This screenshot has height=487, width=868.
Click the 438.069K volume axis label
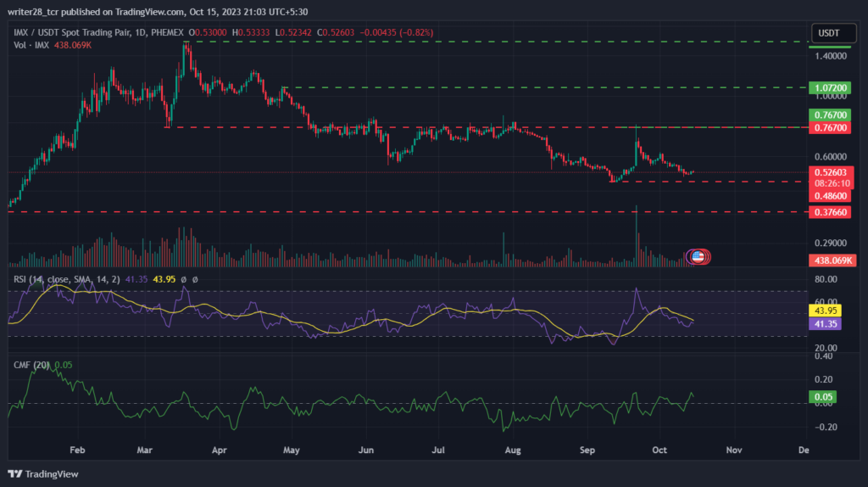pos(832,260)
